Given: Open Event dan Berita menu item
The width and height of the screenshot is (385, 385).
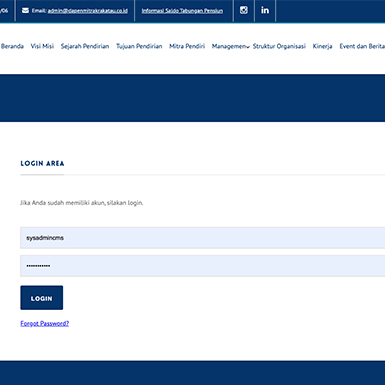Looking at the screenshot, I should 362,46.
